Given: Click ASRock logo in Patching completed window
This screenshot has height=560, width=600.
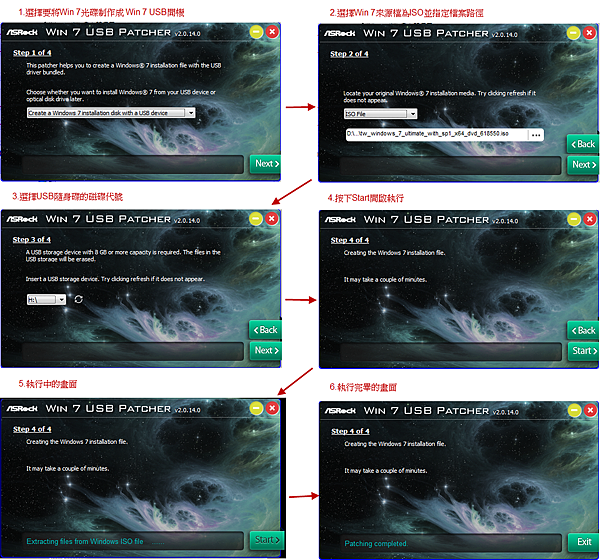Looking at the screenshot, I should tap(341, 411).
